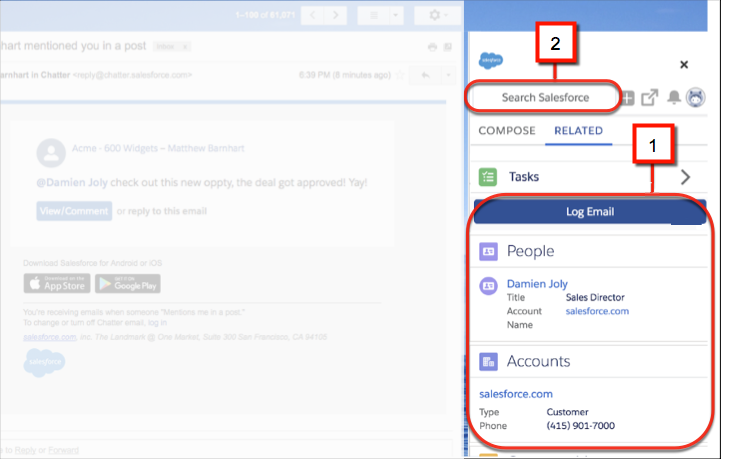The height and width of the screenshot is (459, 747).
Task: Click the sender profile avatar in email
Action: [x=51, y=153]
